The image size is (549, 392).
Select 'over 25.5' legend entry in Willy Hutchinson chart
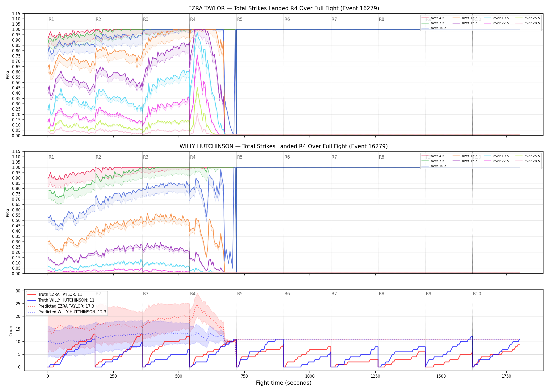(528, 156)
